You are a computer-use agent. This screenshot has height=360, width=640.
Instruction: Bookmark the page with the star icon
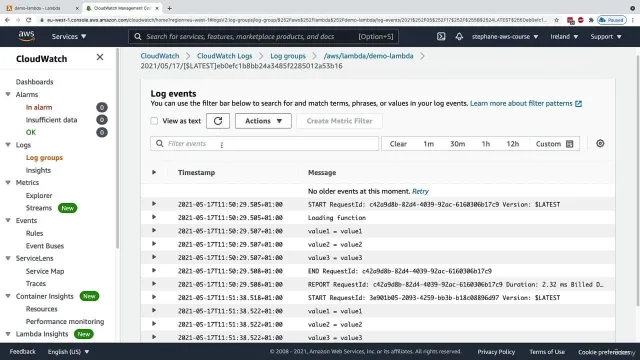pos(556,20)
